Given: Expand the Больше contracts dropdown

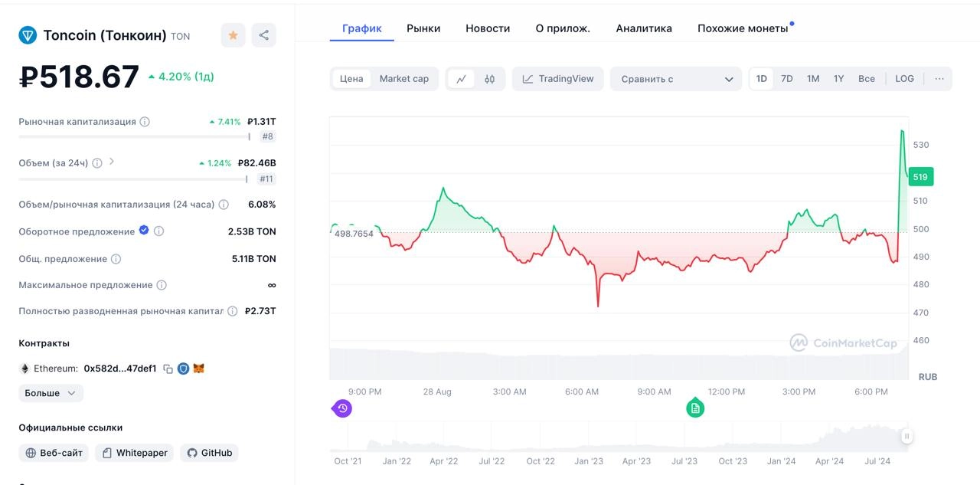Looking at the screenshot, I should 51,393.
